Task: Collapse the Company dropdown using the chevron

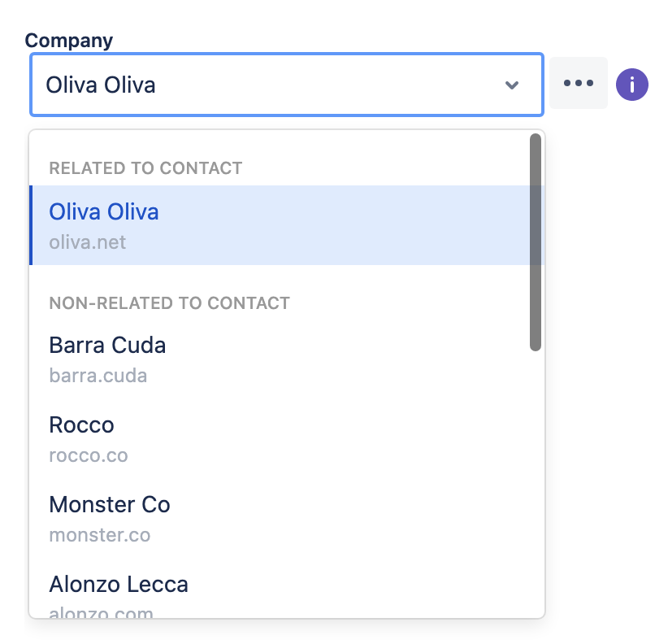Action: coord(512,85)
